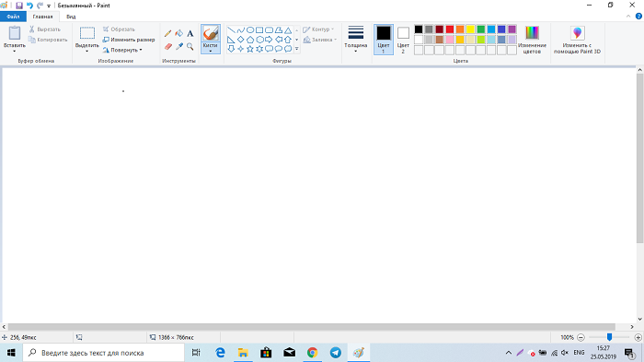This screenshot has height=362, width=644.
Task: Choose the yellow color swatch
Action: 470,29
